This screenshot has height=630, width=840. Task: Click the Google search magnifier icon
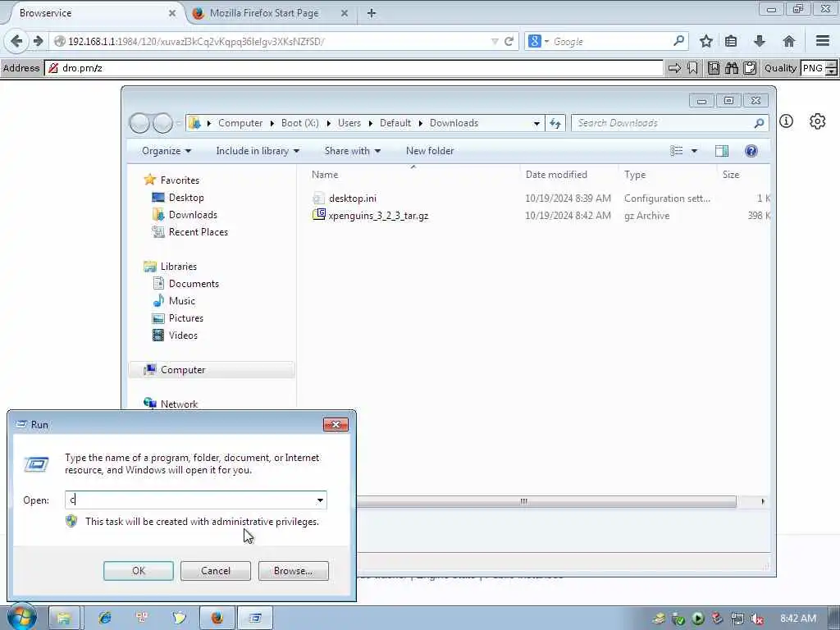pyautogui.click(x=678, y=41)
